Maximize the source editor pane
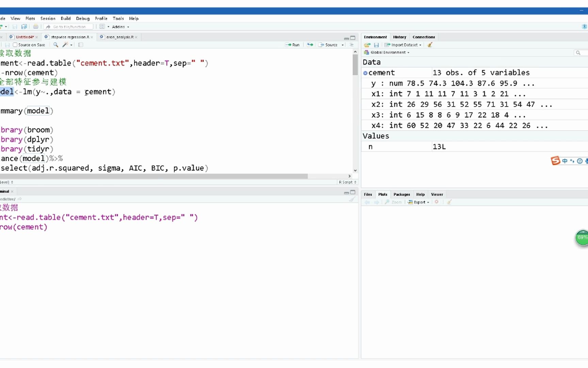The height and width of the screenshot is (368, 588). pyautogui.click(x=353, y=38)
